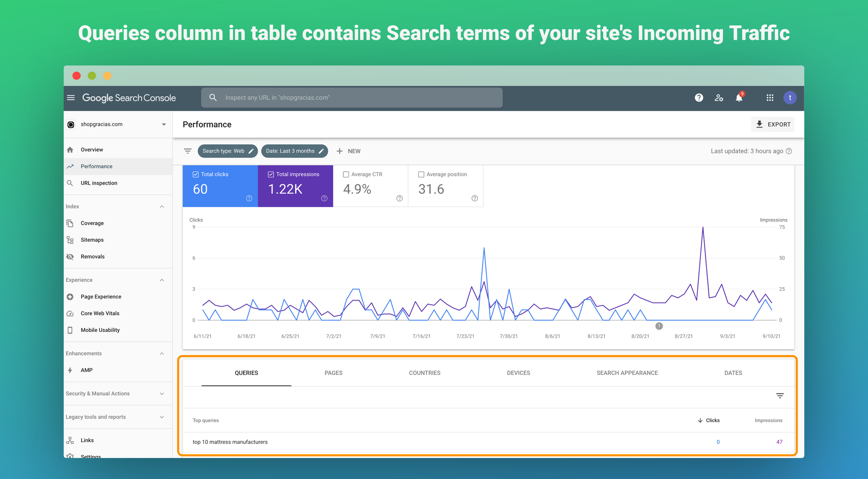Click the help question mark icon

coord(698,98)
